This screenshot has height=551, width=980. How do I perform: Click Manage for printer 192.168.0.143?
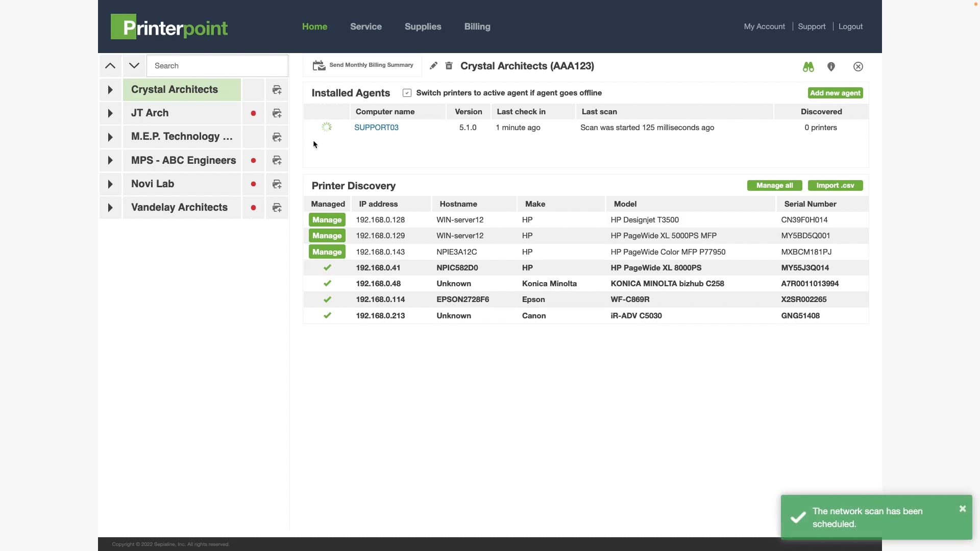point(327,252)
